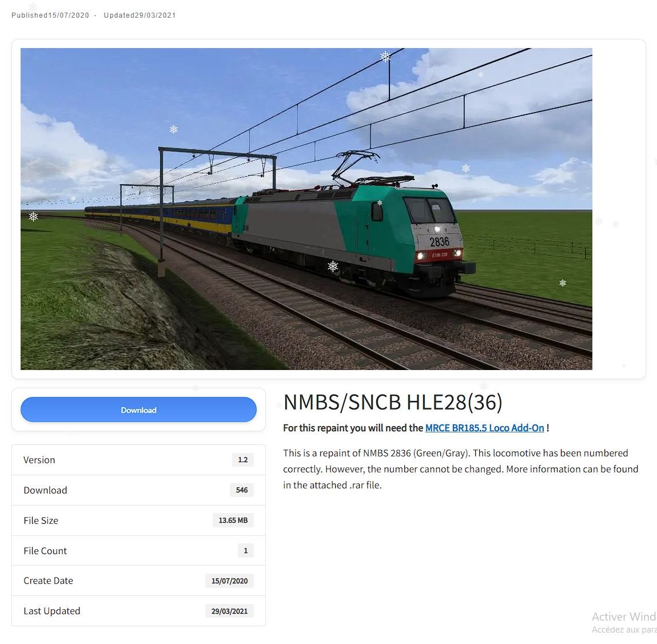
Task: Click the NMBS/SNCB HLE28(36) heading
Action: pos(393,402)
